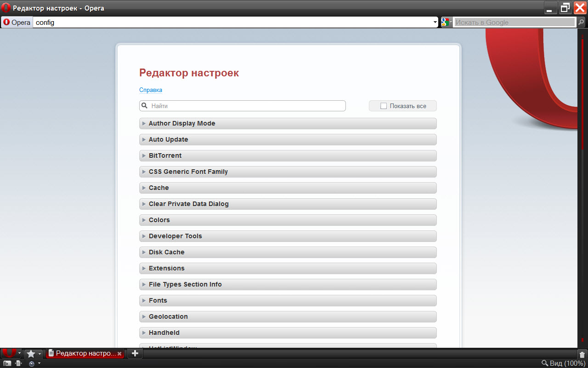Click the vertical scrollbar on right edge
588x368 pixels.
pos(582,188)
